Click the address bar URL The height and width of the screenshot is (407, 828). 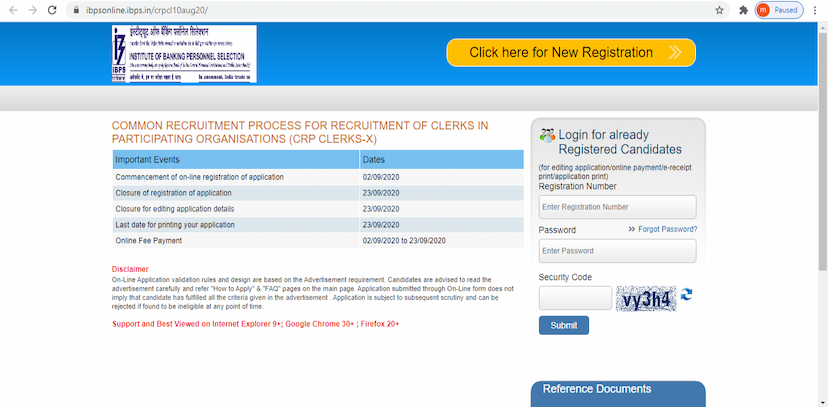[x=147, y=10]
